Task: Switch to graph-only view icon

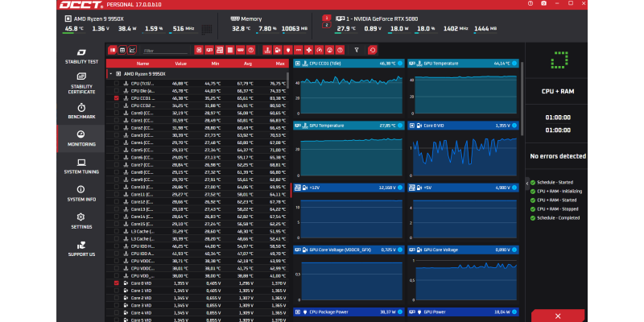Action: (x=132, y=50)
